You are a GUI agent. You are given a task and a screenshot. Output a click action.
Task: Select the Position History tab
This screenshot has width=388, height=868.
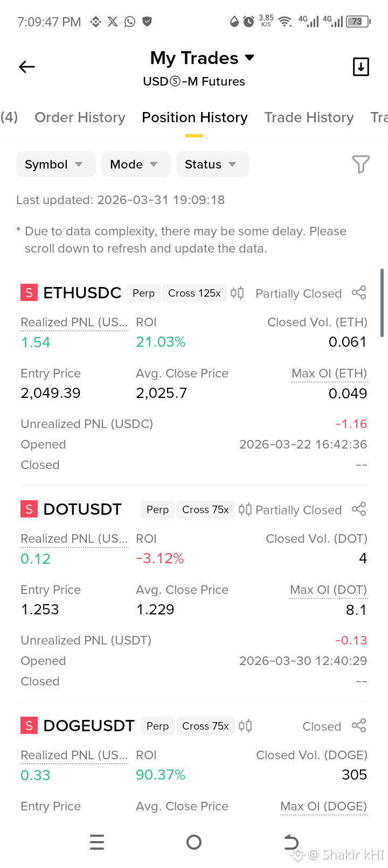pos(195,117)
